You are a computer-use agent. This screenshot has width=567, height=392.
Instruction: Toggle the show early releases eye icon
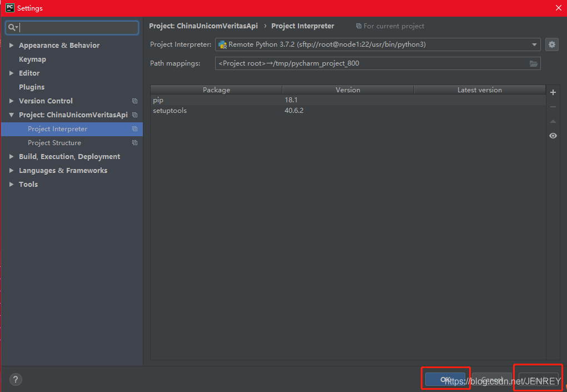tap(553, 136)
